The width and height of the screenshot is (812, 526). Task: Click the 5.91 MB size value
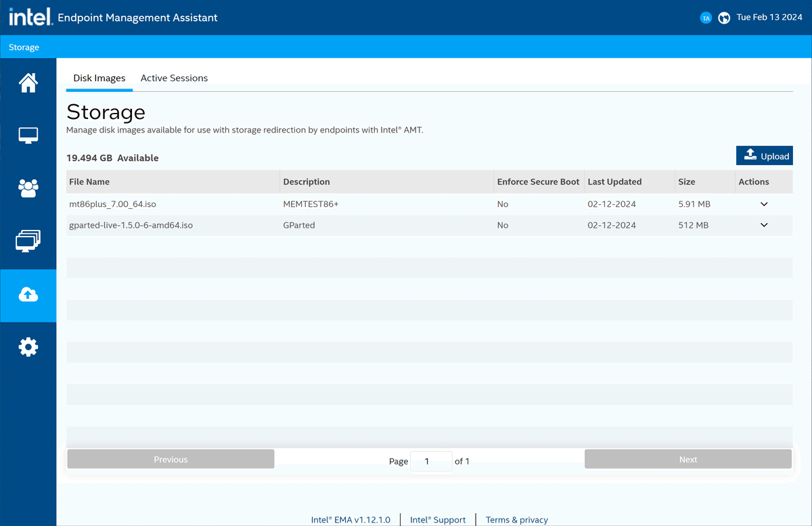click(x=694, y=204)
